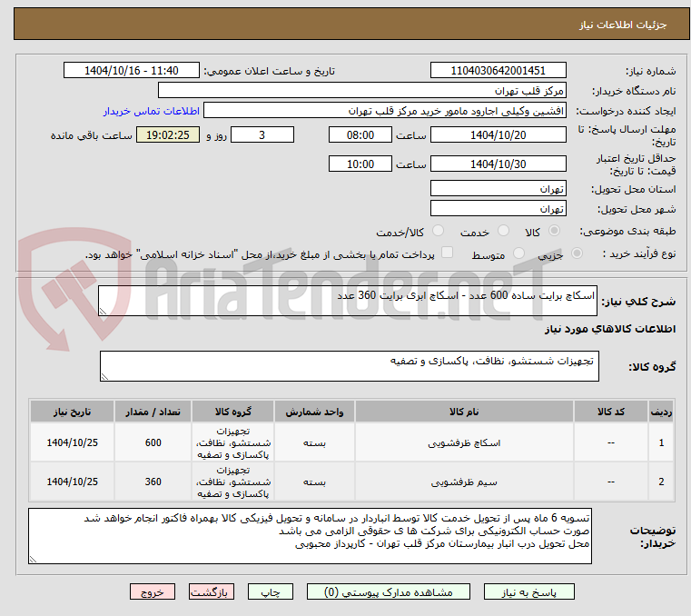Click the price validity time 10:00
The height and width of the screenshot is (616, 691).
click(x=360, y=164)
